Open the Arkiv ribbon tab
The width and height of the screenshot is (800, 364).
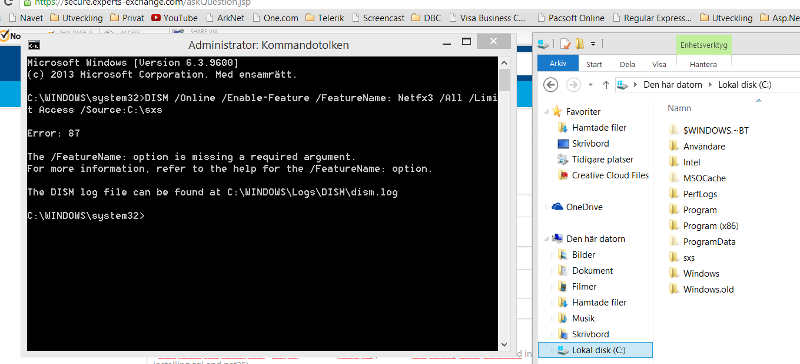pyautogui.click(x=558, y=64)
